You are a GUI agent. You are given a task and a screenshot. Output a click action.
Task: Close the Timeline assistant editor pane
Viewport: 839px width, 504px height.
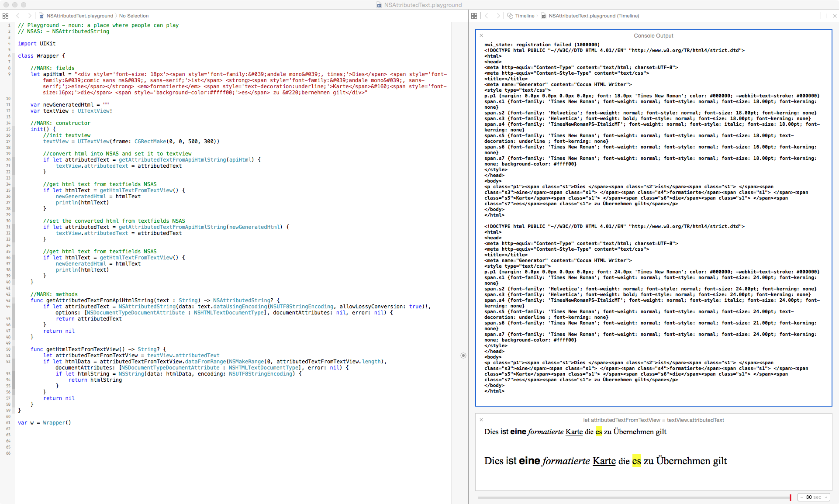coord(834,16)
